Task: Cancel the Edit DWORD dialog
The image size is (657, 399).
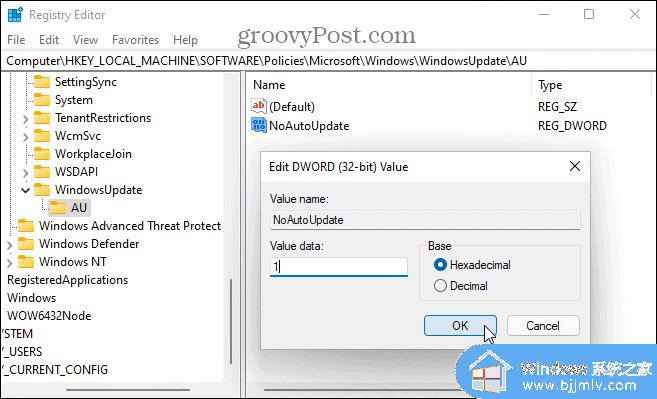Action: click(x=543, y=326)
